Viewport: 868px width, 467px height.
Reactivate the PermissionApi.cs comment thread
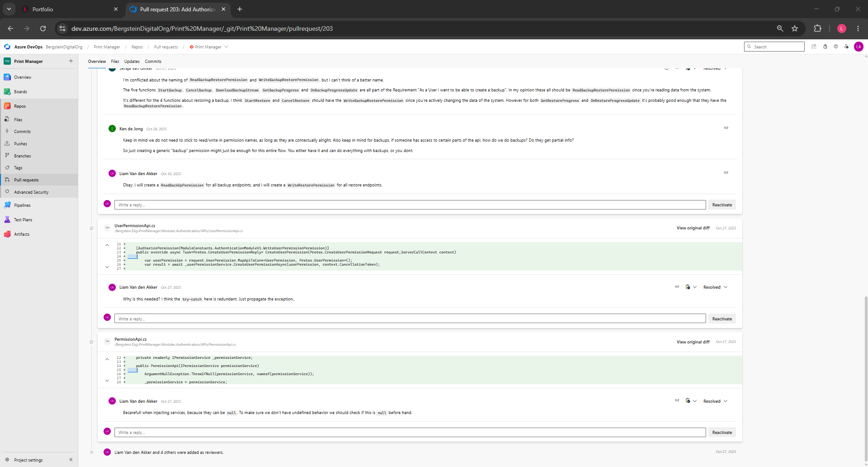click(722, 433)
